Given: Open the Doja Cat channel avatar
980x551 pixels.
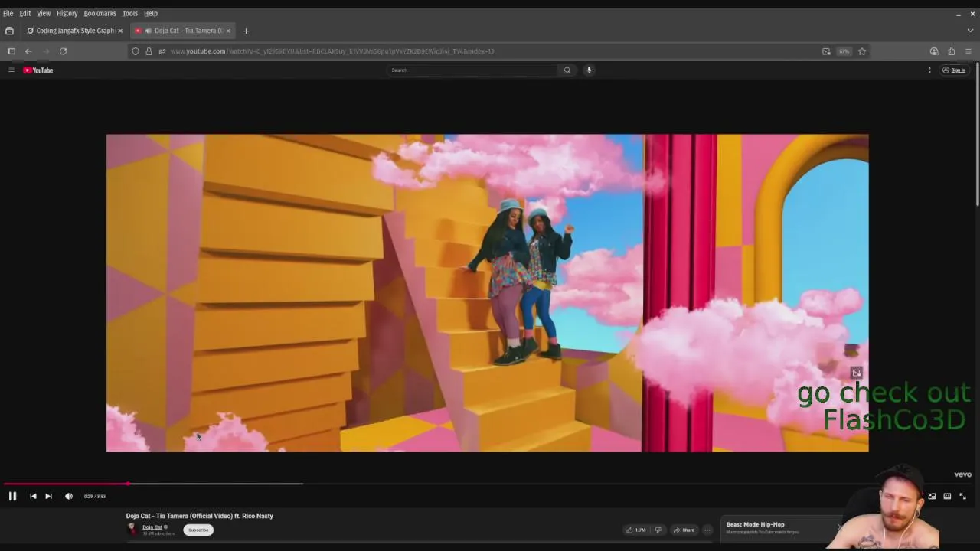Looking at the screenshot, I should (x=132, y=529).
